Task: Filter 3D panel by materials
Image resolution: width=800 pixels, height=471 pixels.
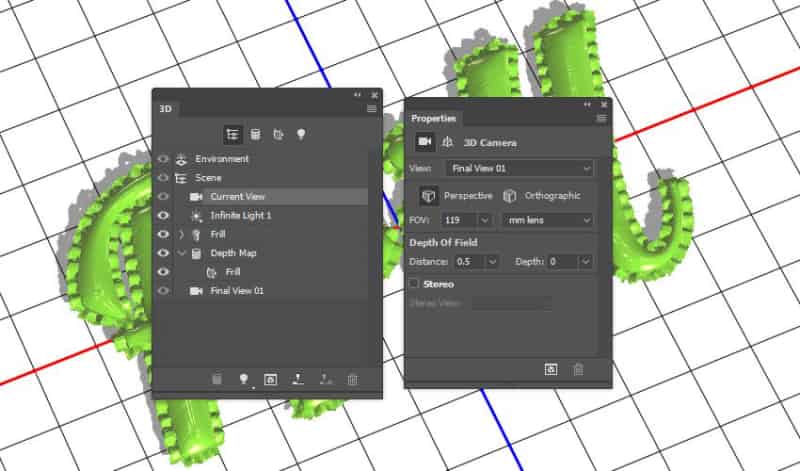Action: point(278,135)
